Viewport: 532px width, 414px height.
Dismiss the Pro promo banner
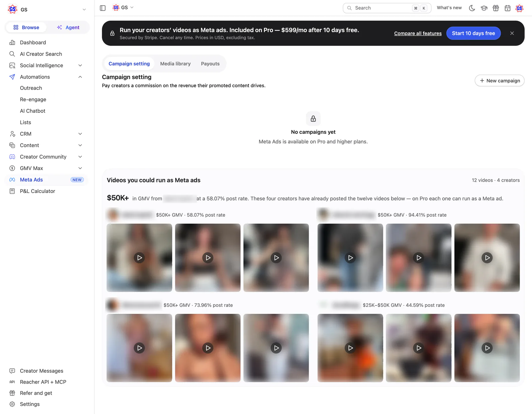[512, 33]
